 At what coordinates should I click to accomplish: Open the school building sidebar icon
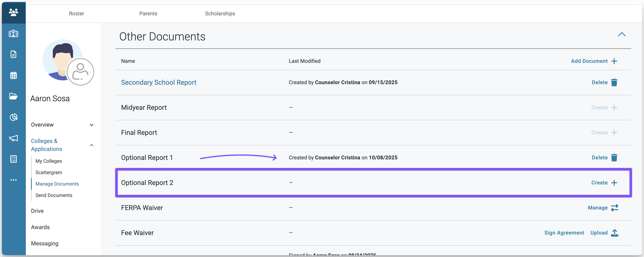pyautogui.click(x=13, y=33)
